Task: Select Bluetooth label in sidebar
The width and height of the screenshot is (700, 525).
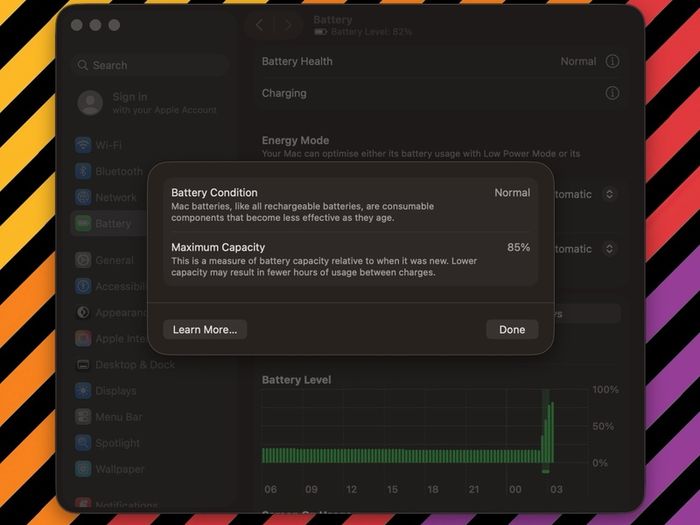Action: tap(119, 171)
